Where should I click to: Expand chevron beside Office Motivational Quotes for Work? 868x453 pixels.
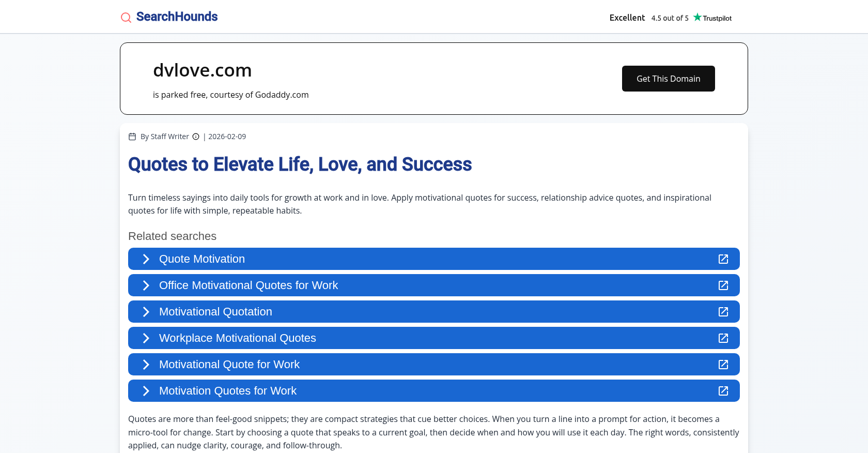[x=146, y=285]
